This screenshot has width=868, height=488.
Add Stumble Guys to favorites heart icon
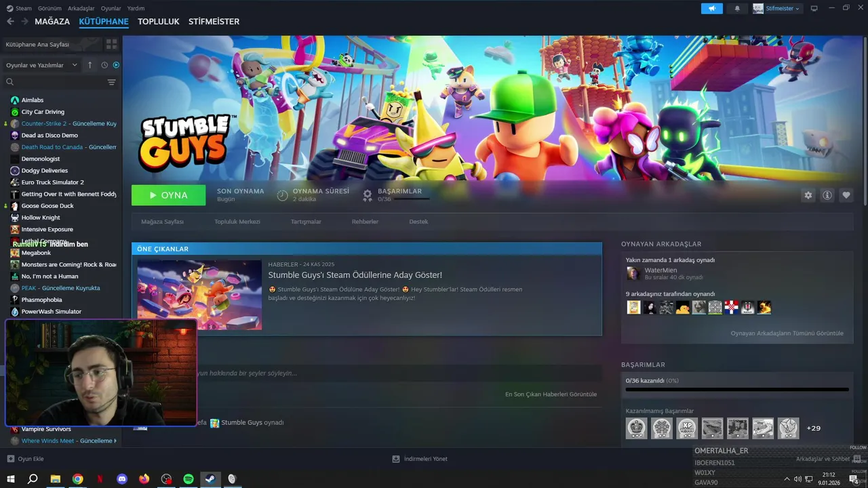coord(846,195)
